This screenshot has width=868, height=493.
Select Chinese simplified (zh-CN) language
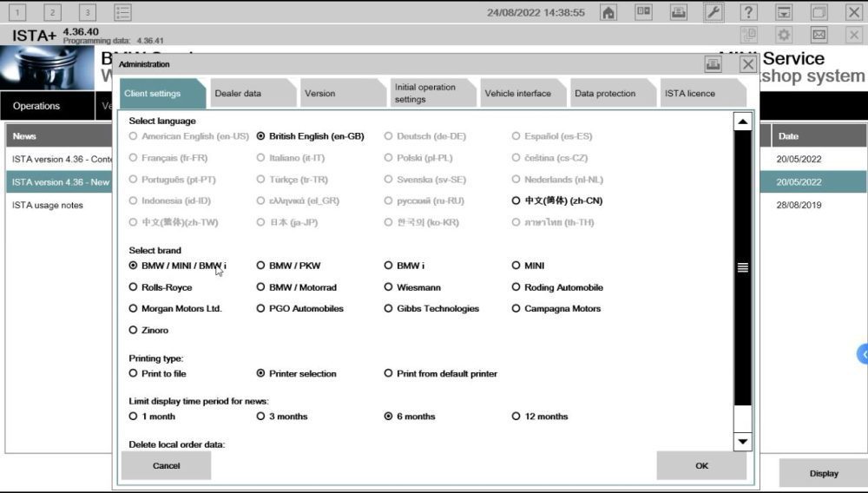[557, 200]
